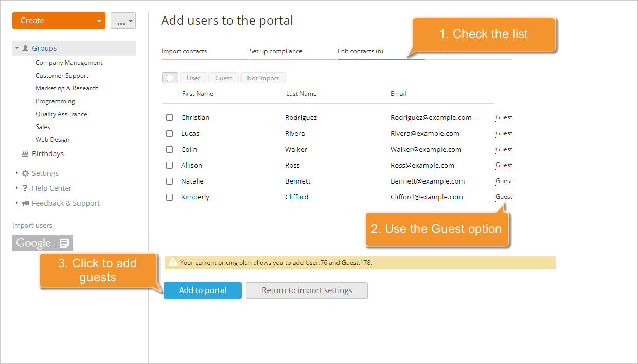638x364 pixels.
Task: Select the checkbox next to Allison Ross
Action: [x=169, y=166]
